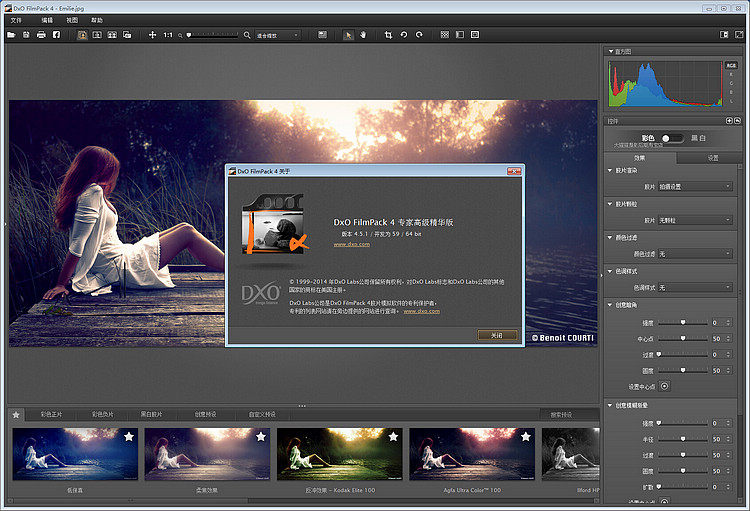
Task: Toggle the presets grid panel icon
Action: point(445,34)
